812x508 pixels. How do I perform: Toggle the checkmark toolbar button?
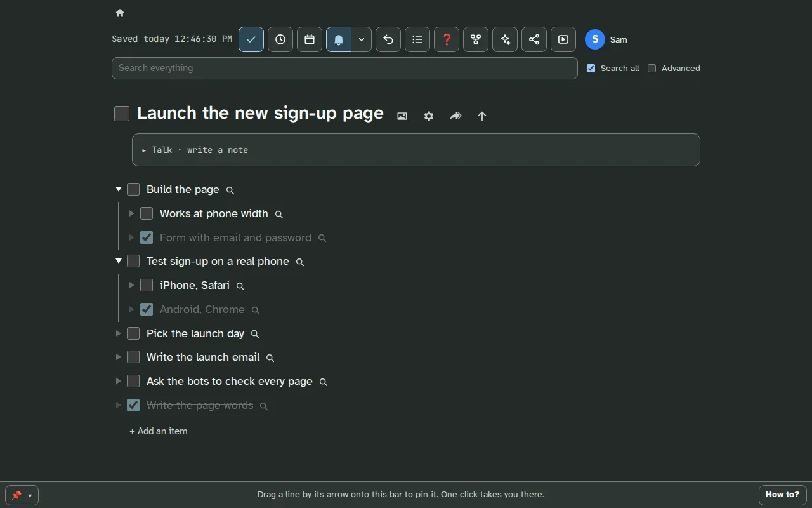[251, 39]
